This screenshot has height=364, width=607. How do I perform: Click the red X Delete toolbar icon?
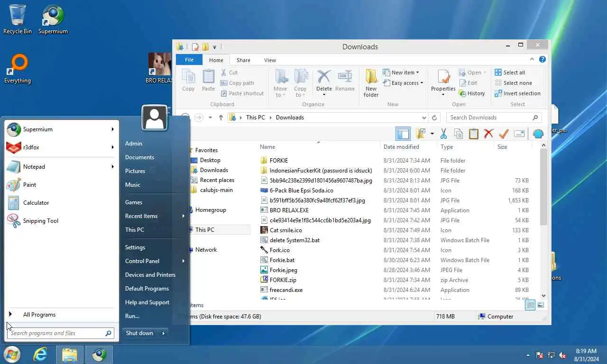point(488,134)
